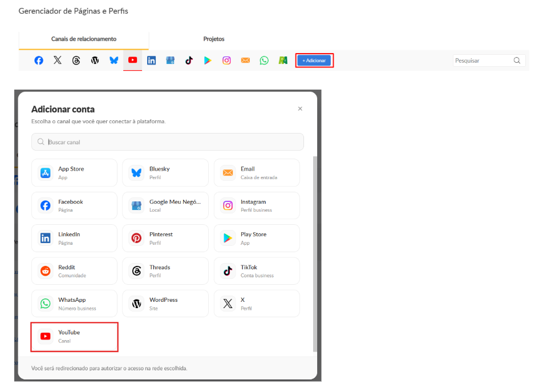Click the + Adicionar button
The width and height of the screenshot is (539, 392).
(x=314, y=60)
